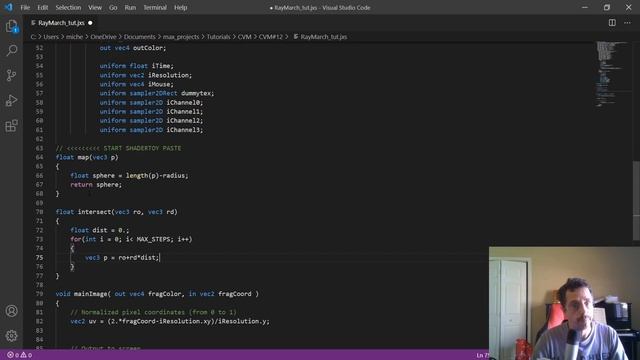Screen dimensions: 640x360
Task: Open the View menu
Action: click(x=95, y=7)
